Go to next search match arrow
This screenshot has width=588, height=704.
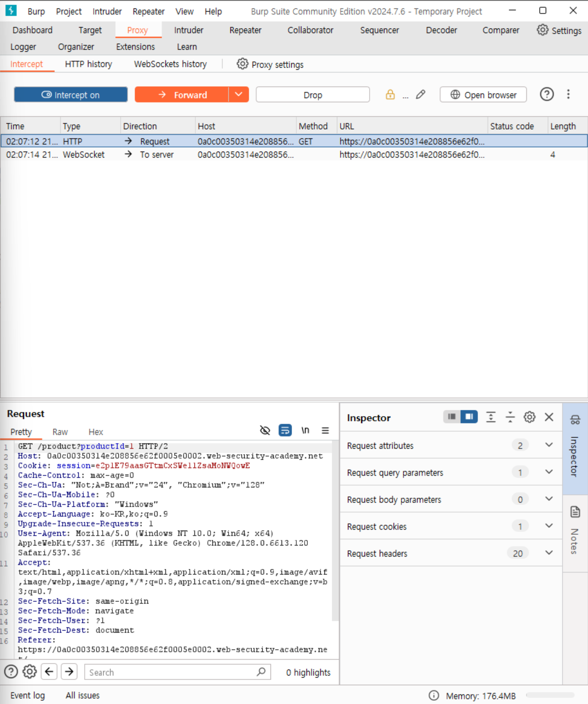[69, 672]
